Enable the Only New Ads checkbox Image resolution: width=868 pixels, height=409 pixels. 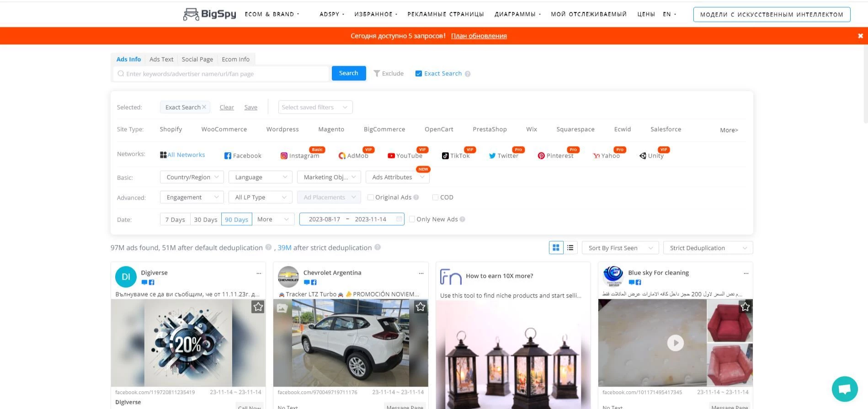coord(412,219)
